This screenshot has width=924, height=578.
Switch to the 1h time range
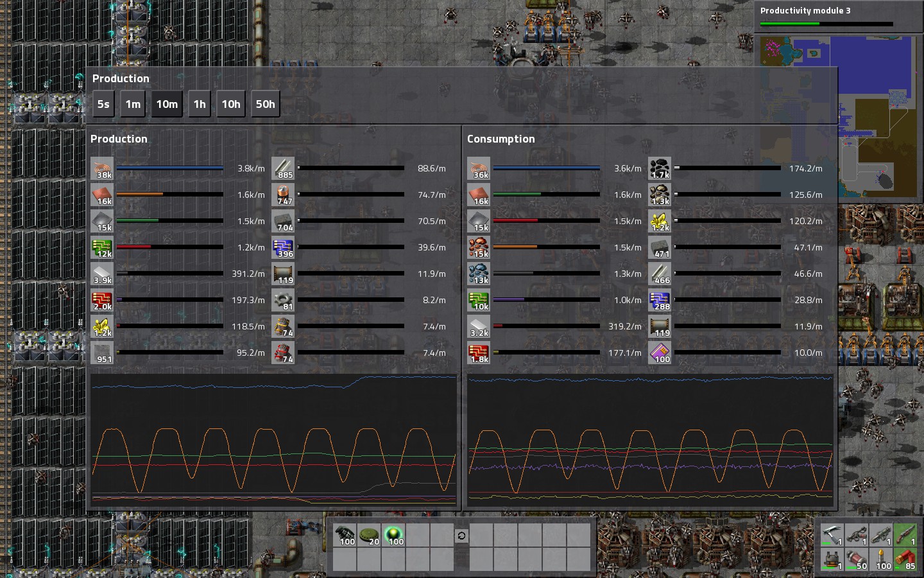click(x=200, y=104)
